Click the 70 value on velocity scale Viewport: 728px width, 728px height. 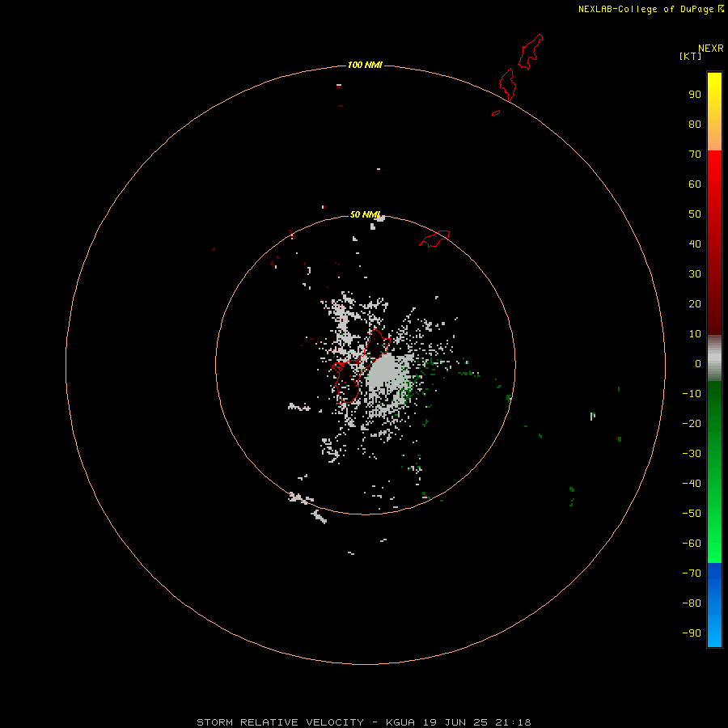pyautogui.click(x=695, y=154)
